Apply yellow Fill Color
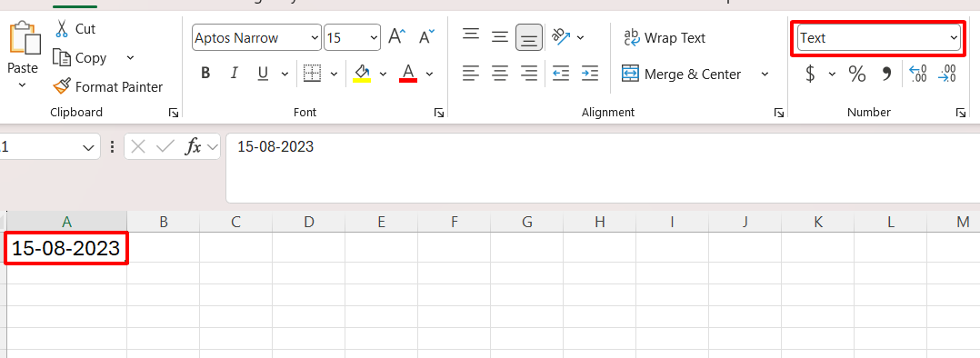This screenshot has height=358, width=980. [362, 74]
